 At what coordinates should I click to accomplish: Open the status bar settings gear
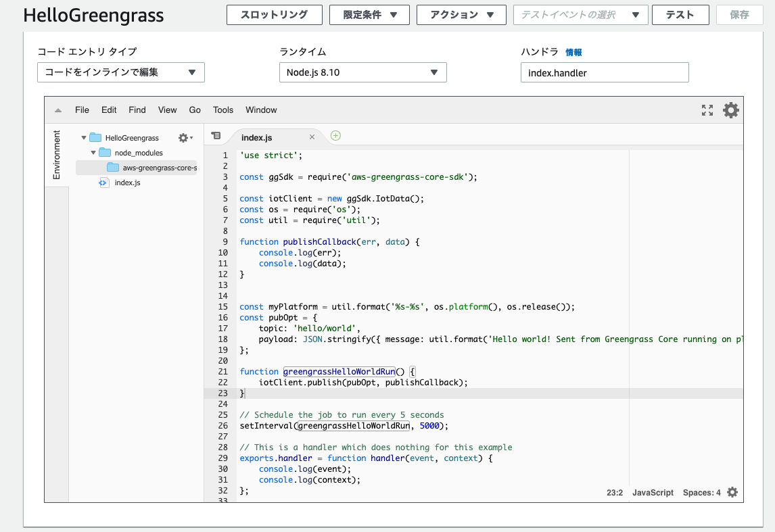732,492
